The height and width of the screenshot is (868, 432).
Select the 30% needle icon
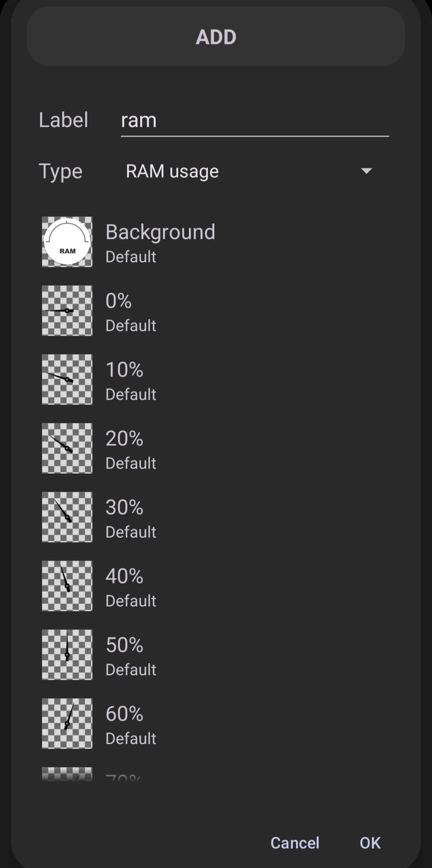point(67,517)
